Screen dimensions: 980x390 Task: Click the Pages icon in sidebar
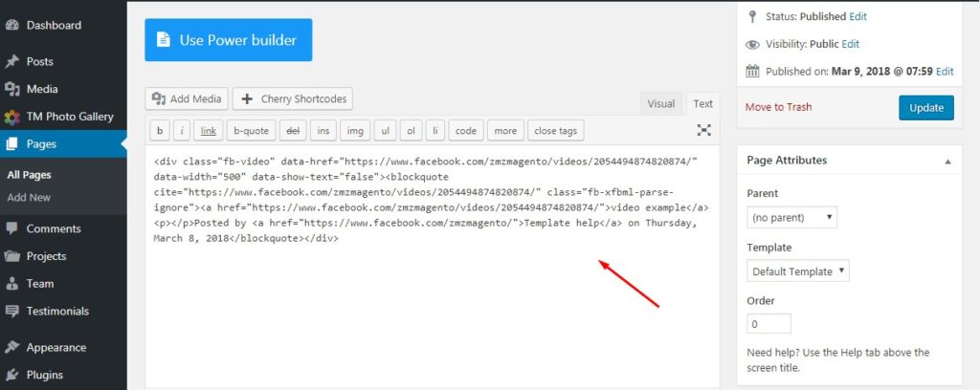11,144
